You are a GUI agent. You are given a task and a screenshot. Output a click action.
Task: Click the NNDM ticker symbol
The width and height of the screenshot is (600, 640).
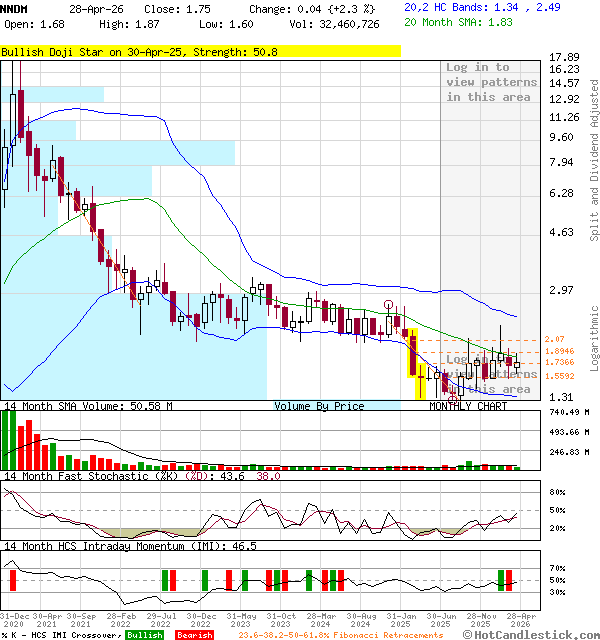(x=15, y=7)
